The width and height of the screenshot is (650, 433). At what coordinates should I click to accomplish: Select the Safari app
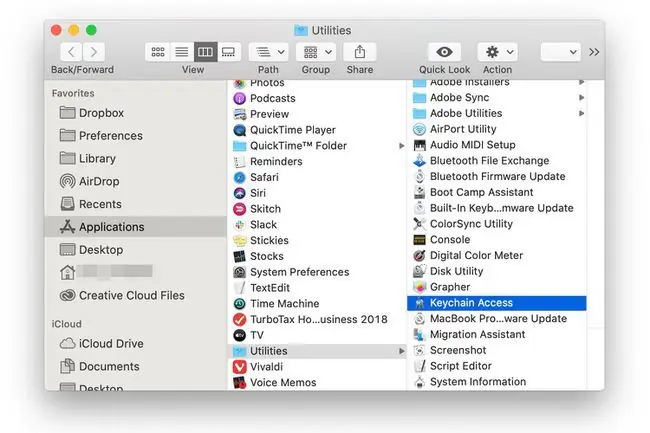pyautogui.click(x=317, y=177)
